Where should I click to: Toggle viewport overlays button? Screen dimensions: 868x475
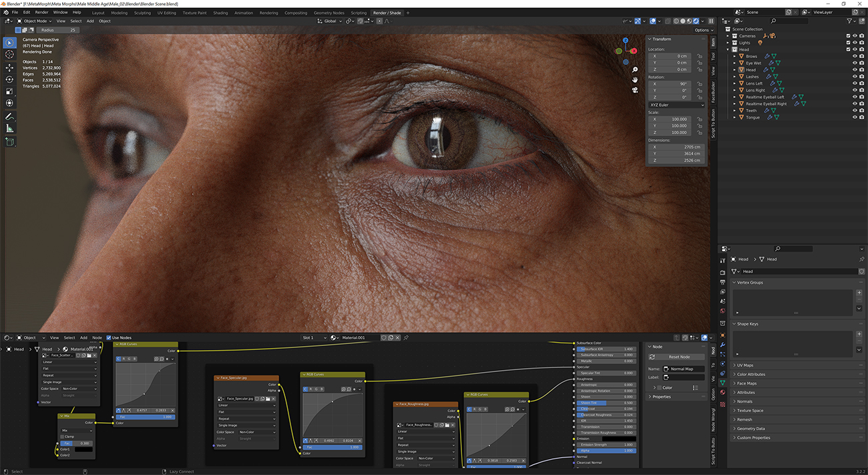[x=653, y=21]
